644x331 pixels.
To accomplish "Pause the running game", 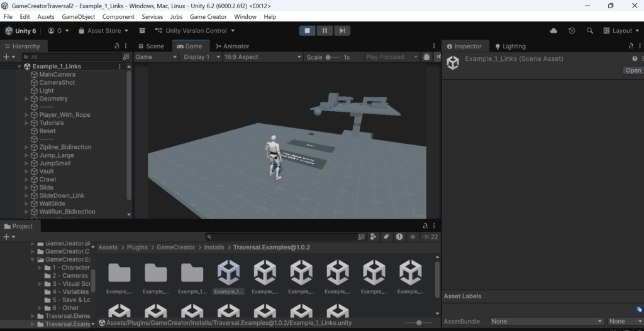I will coord(325,30).
